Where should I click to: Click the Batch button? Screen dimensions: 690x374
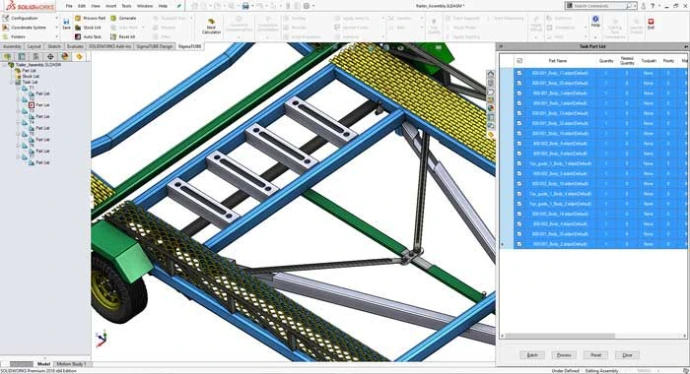532,355
